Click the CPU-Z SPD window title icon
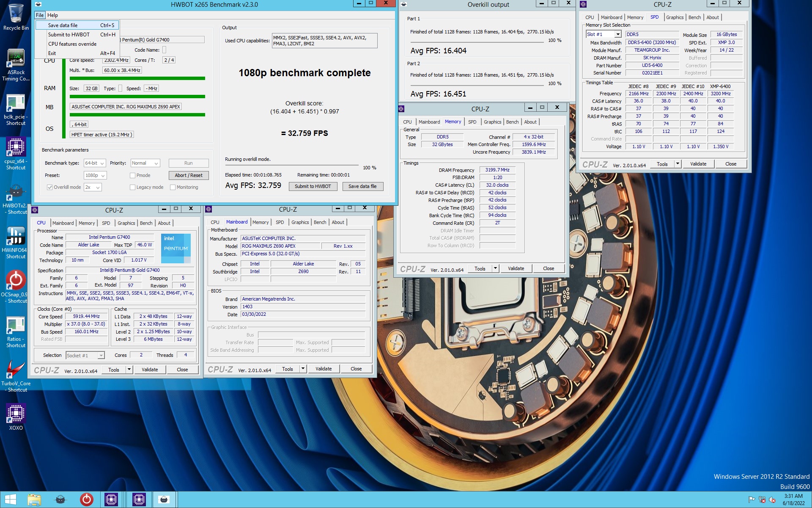 coord(584,4)
